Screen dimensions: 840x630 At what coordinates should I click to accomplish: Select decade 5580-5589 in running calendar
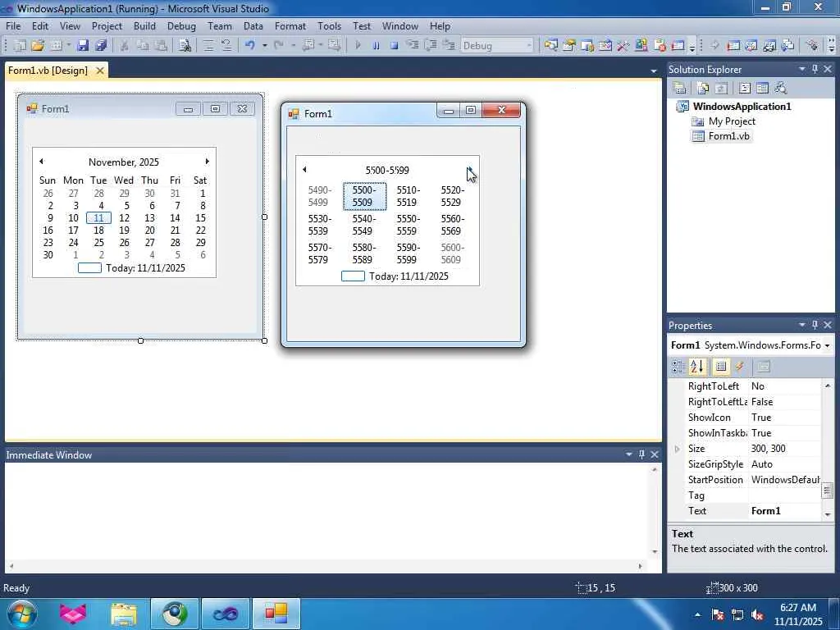[363, 254]
